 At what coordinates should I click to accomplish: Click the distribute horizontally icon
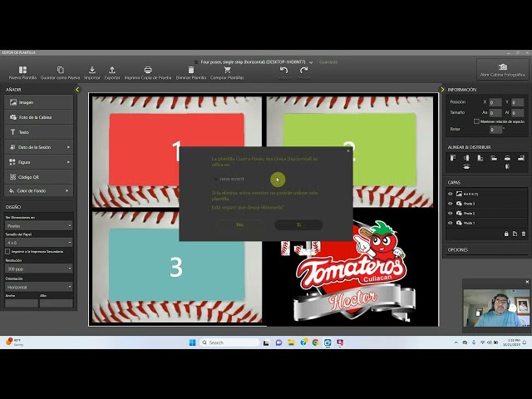(507, 166)
